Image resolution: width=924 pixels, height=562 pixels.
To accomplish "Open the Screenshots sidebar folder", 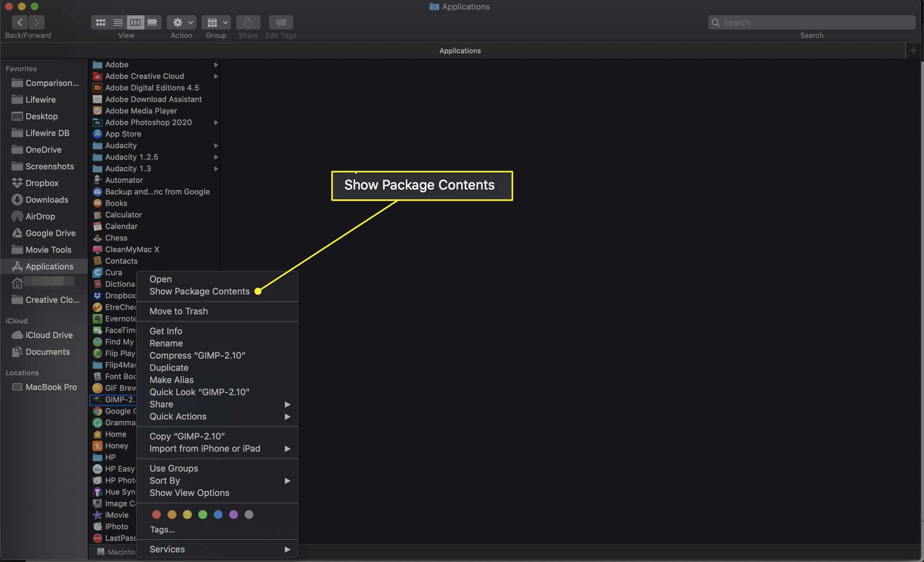I will point(49,166).
